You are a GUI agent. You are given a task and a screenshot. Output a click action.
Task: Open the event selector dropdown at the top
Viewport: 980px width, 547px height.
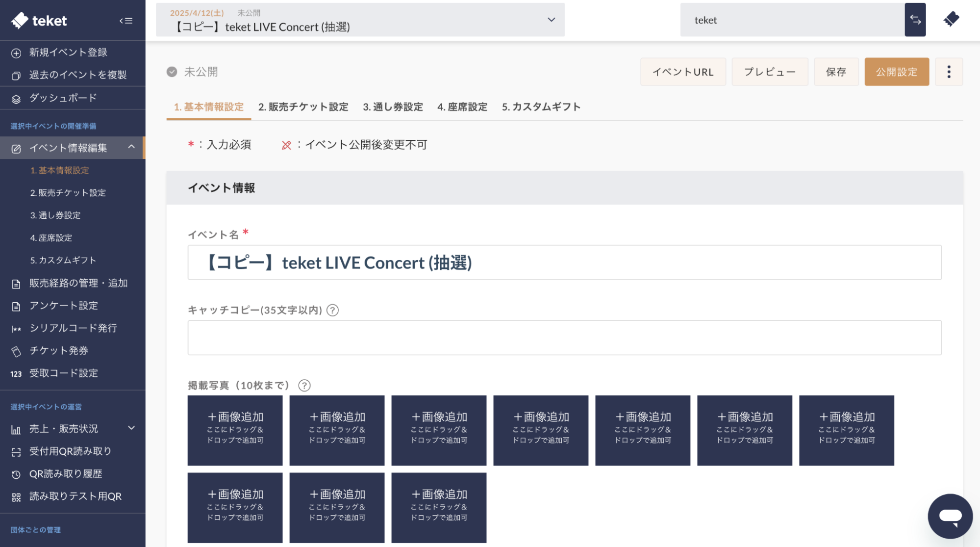click(552, 20)
